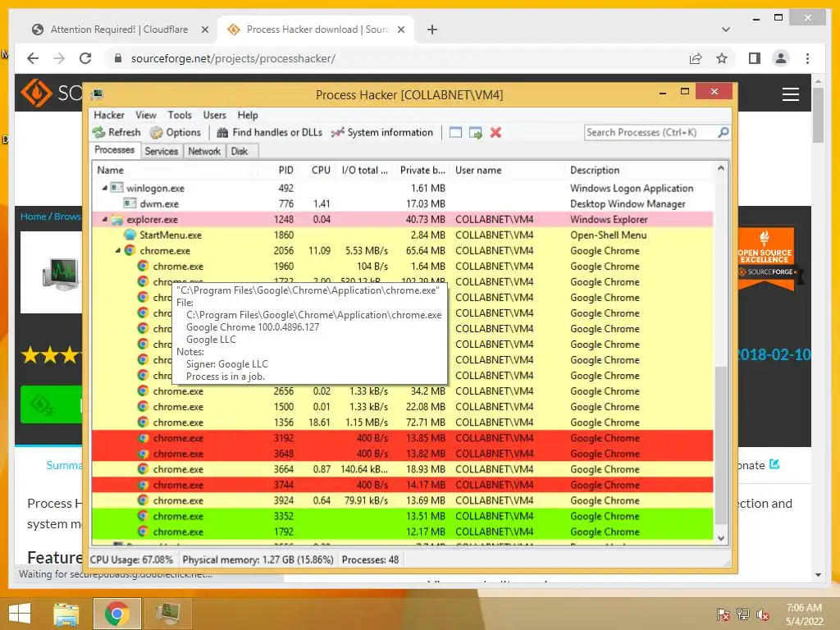Bookmark this page with star icon

[722, 58]
